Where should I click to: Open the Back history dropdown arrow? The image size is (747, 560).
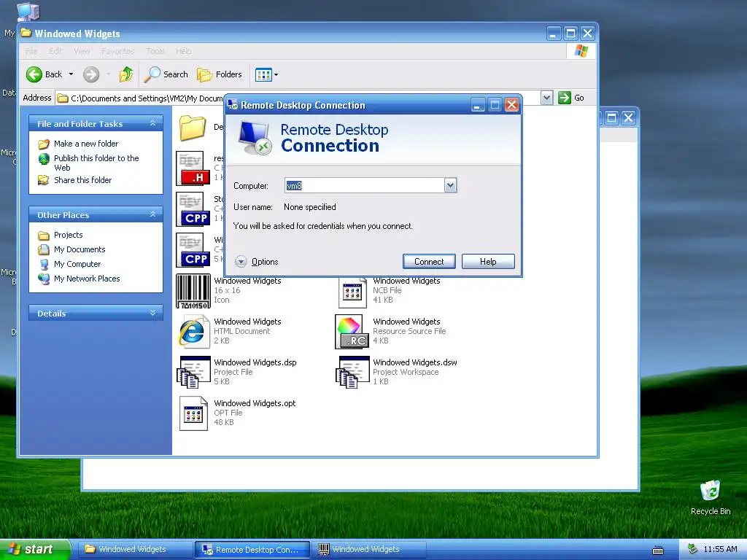[71, 74]
